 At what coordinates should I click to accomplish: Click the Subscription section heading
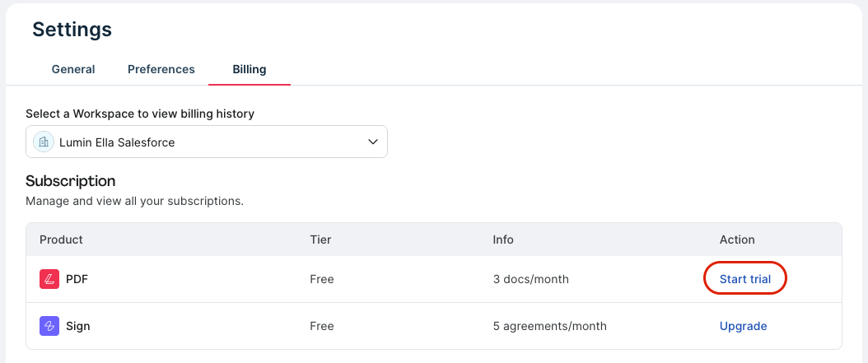[71, 181]
